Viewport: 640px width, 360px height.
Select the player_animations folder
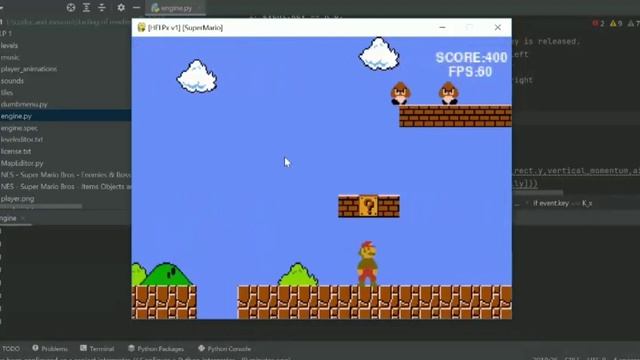(29, 69)
